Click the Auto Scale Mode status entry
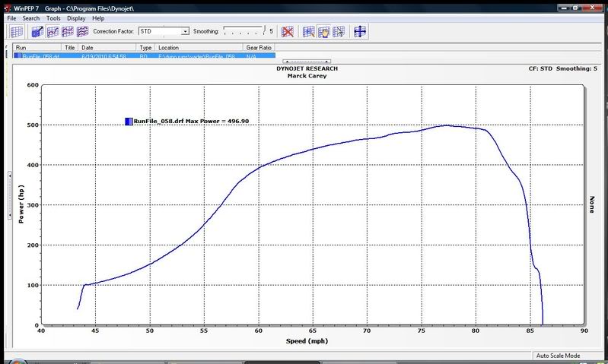Viewport: 608px width, 364px height. point(558,356)
